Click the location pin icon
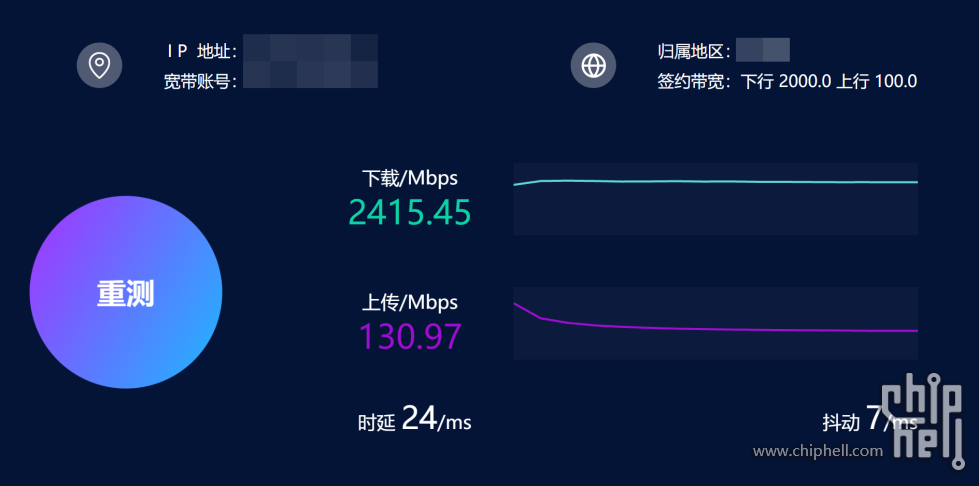Image resolution: width=979 pixels, height=486 pixels. click(99, 65)
